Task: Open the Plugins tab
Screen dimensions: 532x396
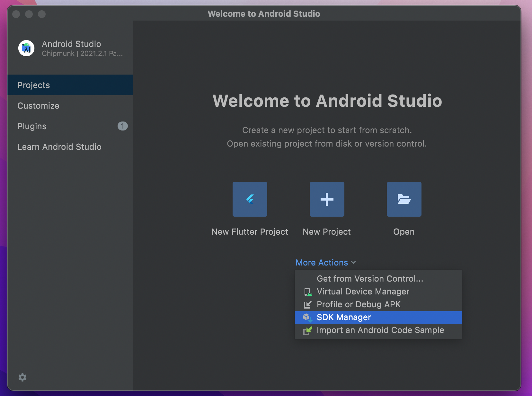Action: 70,126
